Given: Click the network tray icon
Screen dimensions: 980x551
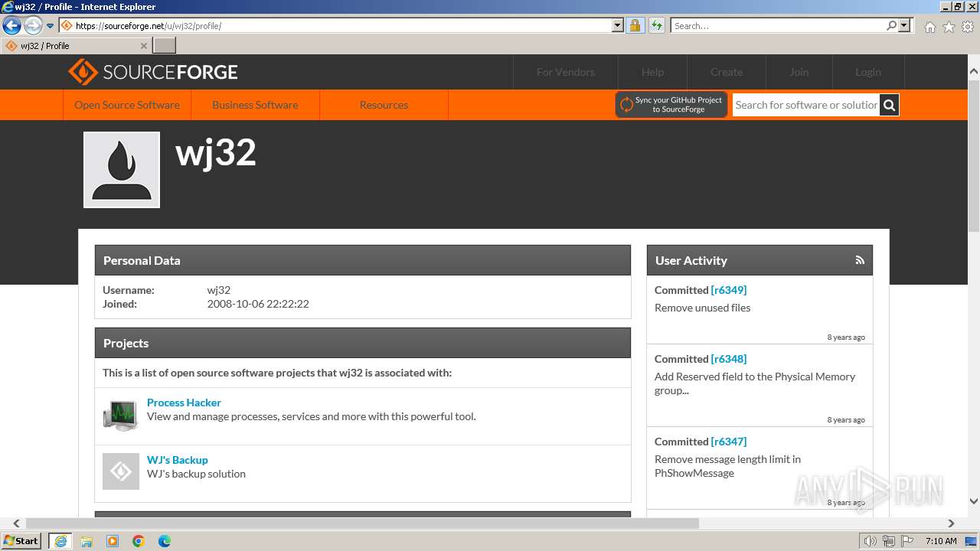Looking at the screenshot, I should click(888, 541).
